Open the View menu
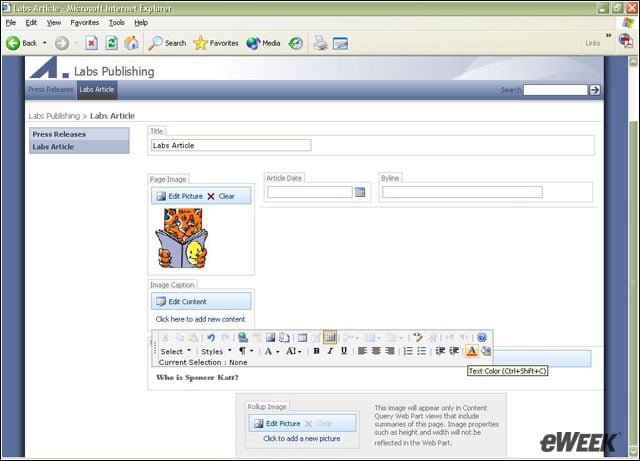This screenshot has width=640, height=461. [53, 23]
